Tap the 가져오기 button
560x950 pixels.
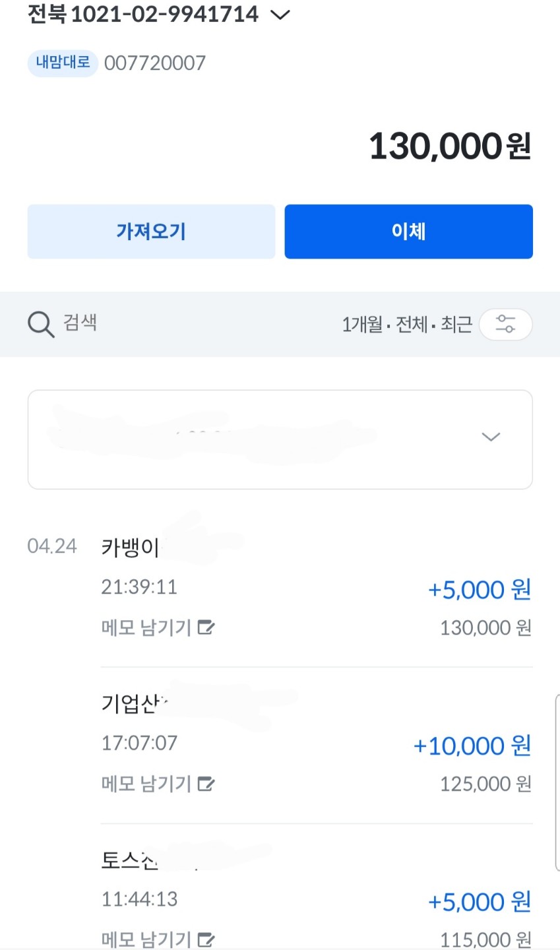[x=151, y=232]
